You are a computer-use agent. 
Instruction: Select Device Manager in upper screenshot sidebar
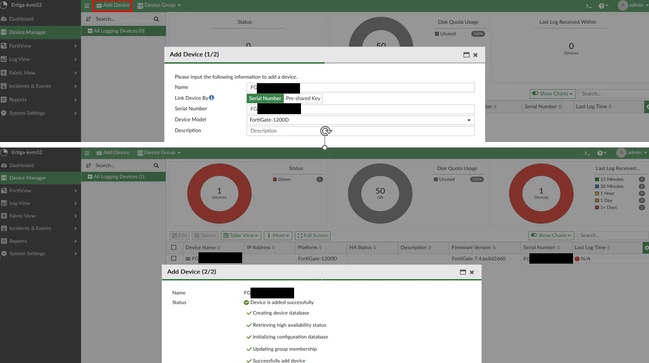pyautogui.click(x=40, y=32)
